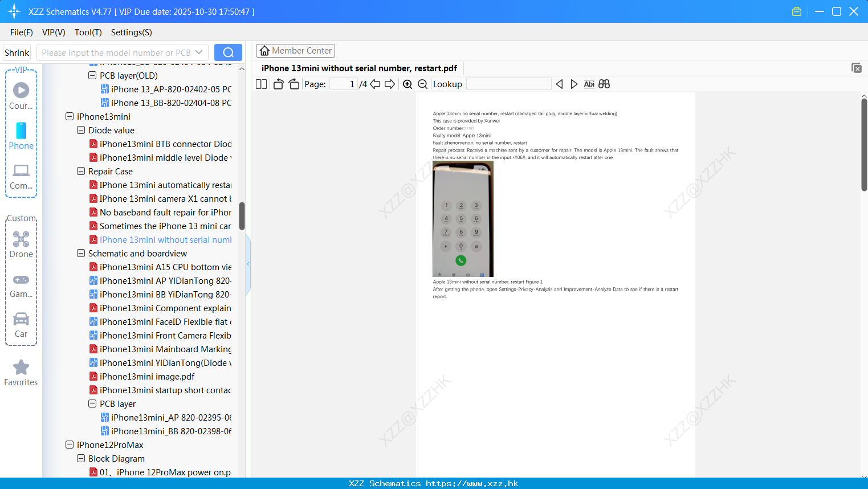Collapse the Repair Case folder

point(81,171)
